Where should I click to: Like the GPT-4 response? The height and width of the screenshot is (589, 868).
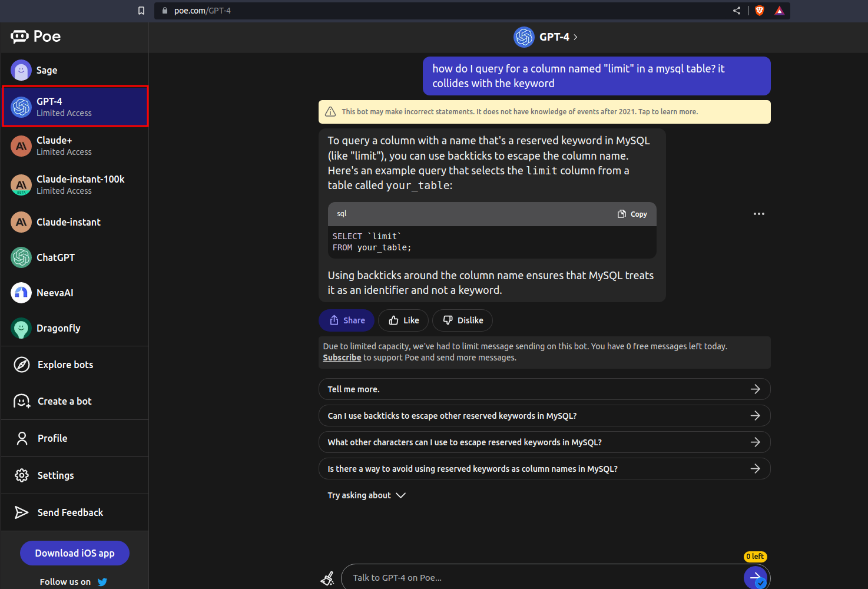pyautogui.click(x=403, y=320)
